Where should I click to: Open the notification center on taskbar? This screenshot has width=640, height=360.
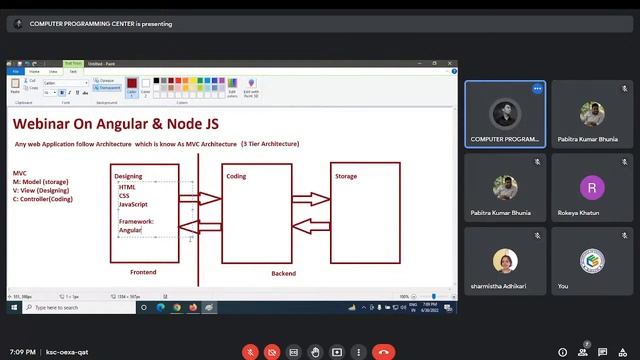pyautogui.click(x=448, y=307)
